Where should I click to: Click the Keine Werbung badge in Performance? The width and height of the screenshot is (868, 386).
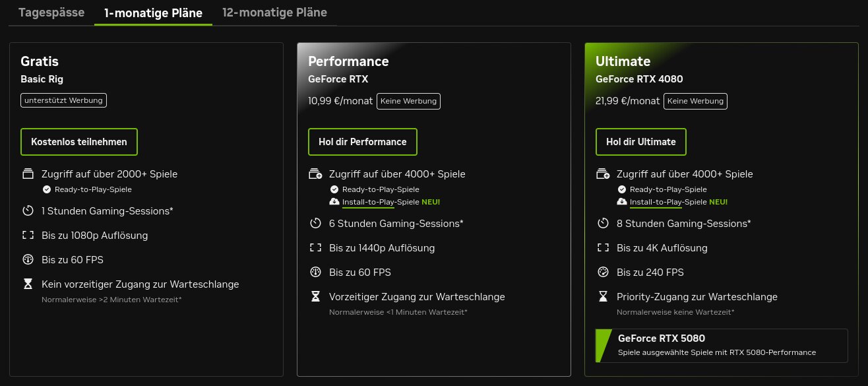tap(408, 100)
